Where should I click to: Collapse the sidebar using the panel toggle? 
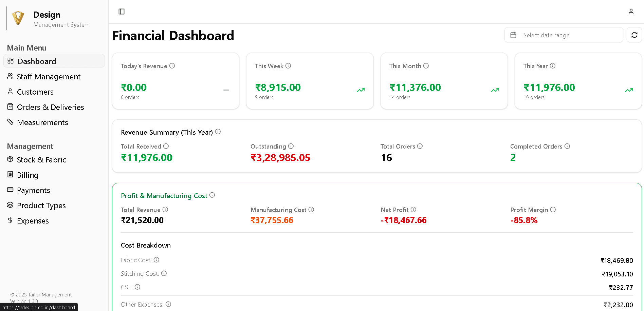point(121,11)
